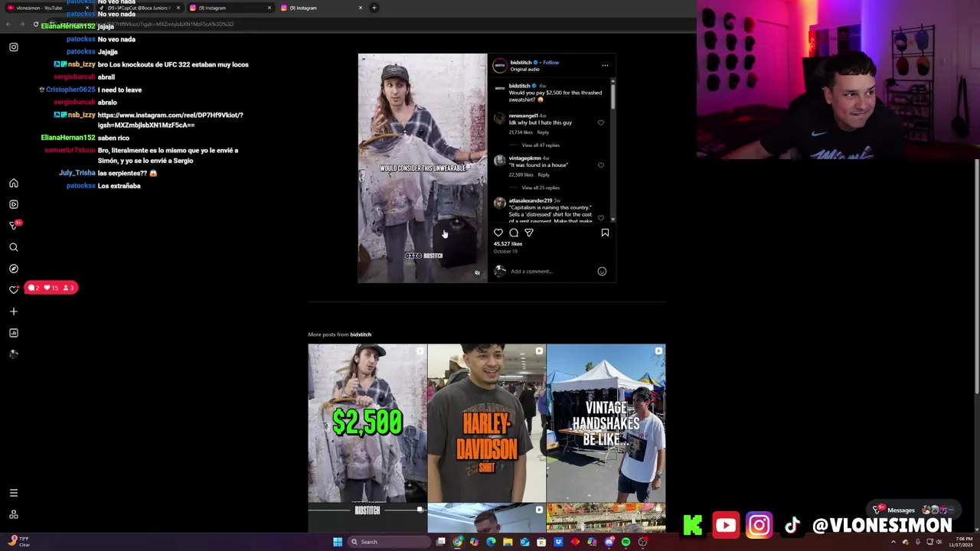980x551 pixels.
Task: Open floating Messages button at bottom right
Action: click(x=914, y=510)
